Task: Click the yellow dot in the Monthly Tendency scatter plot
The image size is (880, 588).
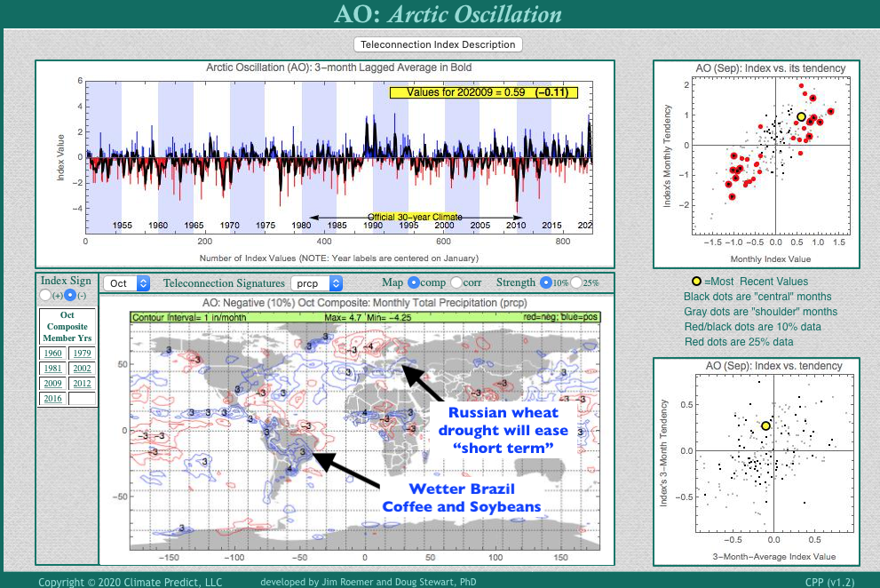Action: point(802,117)
